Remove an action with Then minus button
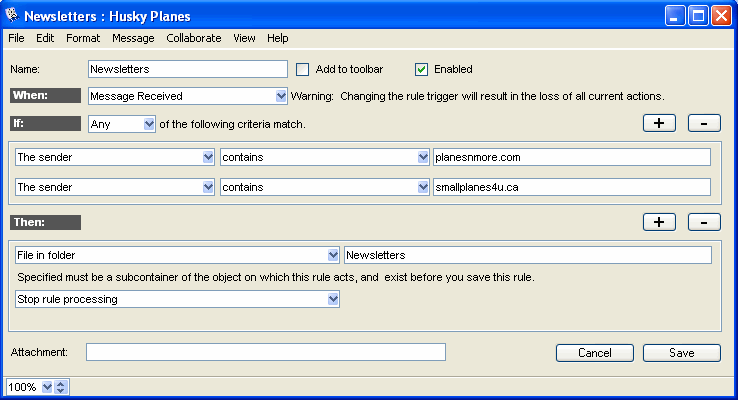Screen dimensions: 738x400 tap(704, 222)
